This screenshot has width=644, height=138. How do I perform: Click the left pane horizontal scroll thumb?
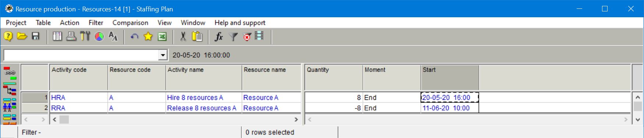point(64,120)
